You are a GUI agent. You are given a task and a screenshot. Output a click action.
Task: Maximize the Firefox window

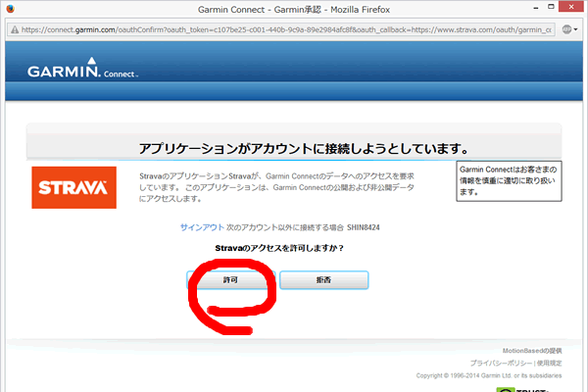click(x=551, y=7)
